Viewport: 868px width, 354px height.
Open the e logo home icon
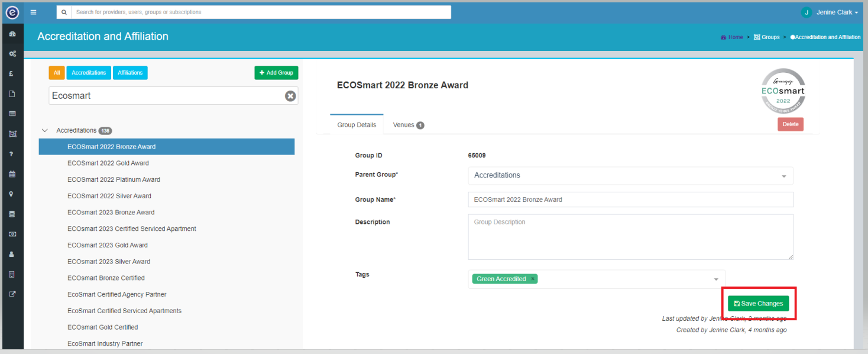(x=12, y=12)
